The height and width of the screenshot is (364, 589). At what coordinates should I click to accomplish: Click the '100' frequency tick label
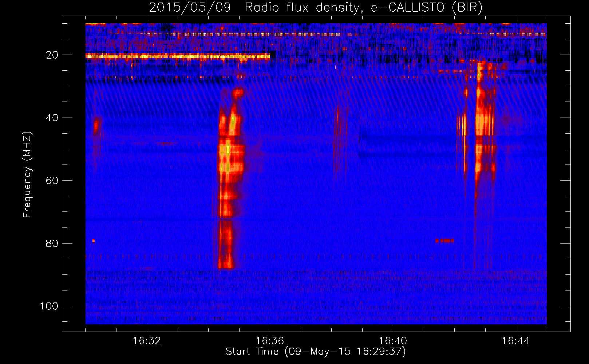49,306
